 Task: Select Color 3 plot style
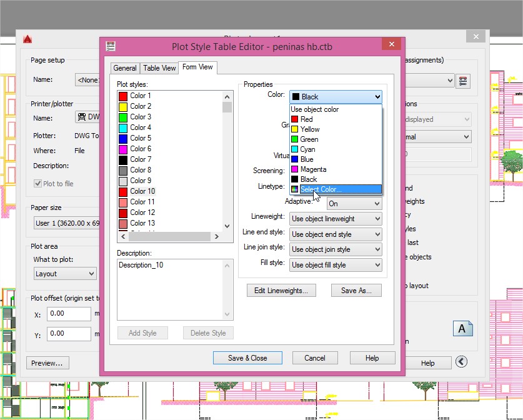135,117
